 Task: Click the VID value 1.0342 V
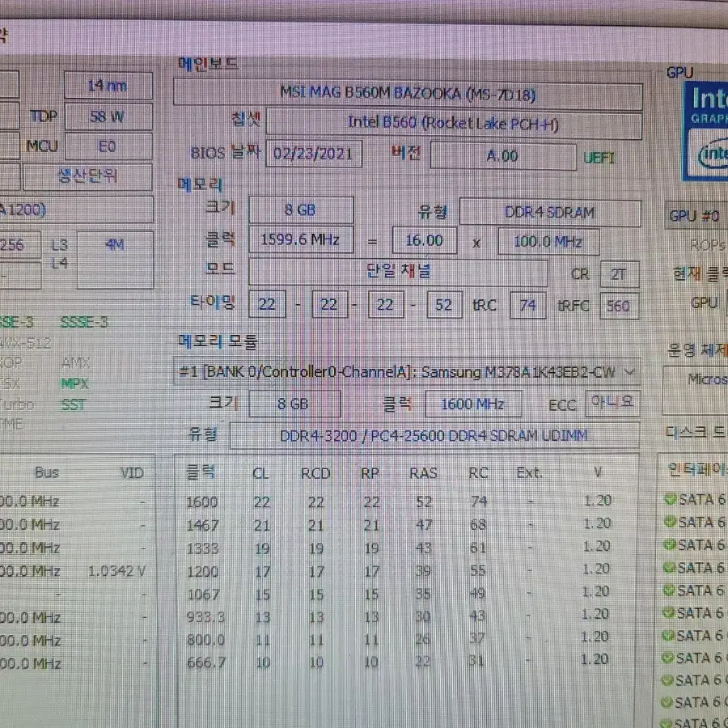(117, 571)
